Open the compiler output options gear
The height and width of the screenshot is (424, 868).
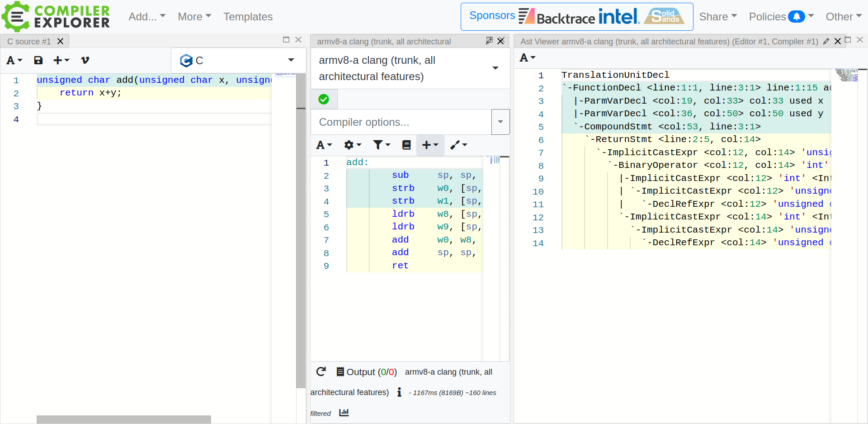tap(353, 145)
